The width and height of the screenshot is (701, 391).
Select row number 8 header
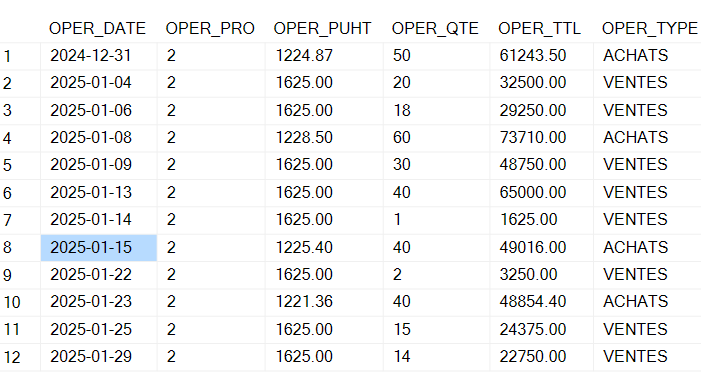[20, 248]
